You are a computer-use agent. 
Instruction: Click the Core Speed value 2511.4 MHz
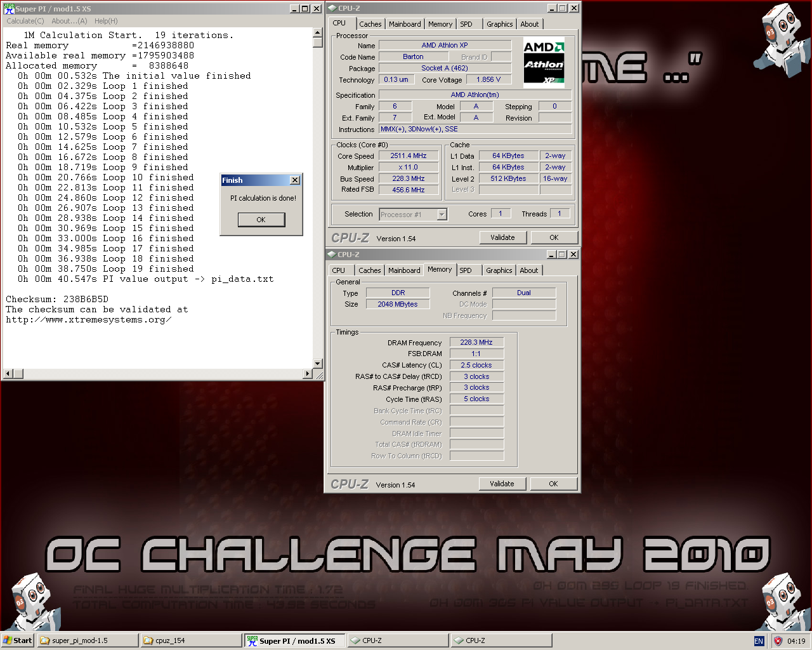[x=409, y=156]
